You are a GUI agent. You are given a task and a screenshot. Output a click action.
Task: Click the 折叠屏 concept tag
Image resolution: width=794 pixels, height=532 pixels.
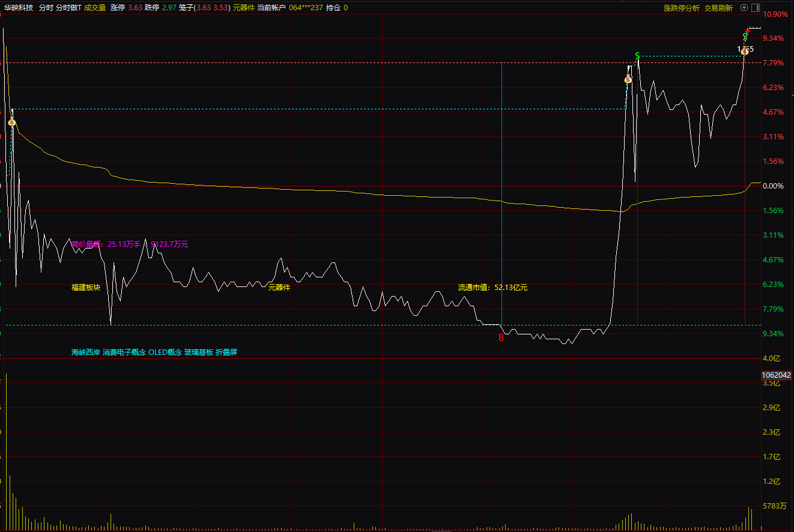(x=226, y=352)
